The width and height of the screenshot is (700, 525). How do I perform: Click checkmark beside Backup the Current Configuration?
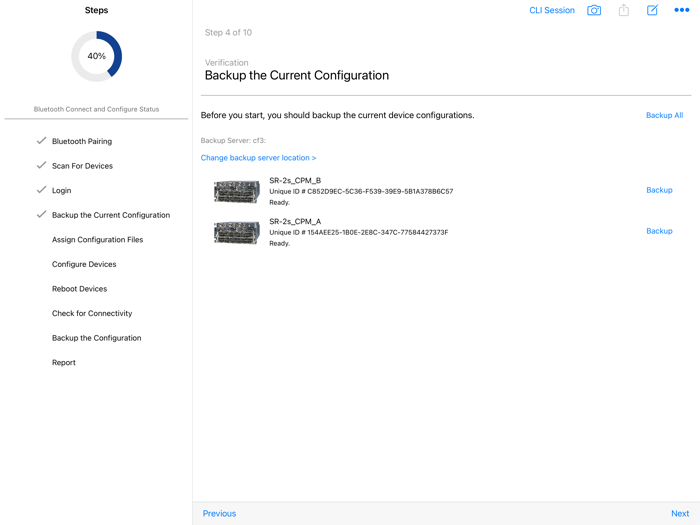point(42,214)
